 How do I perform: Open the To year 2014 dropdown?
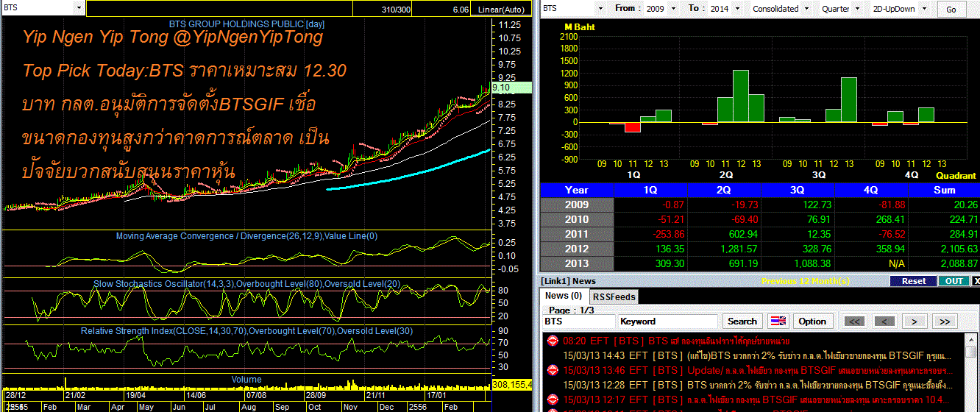click(737, 9)
